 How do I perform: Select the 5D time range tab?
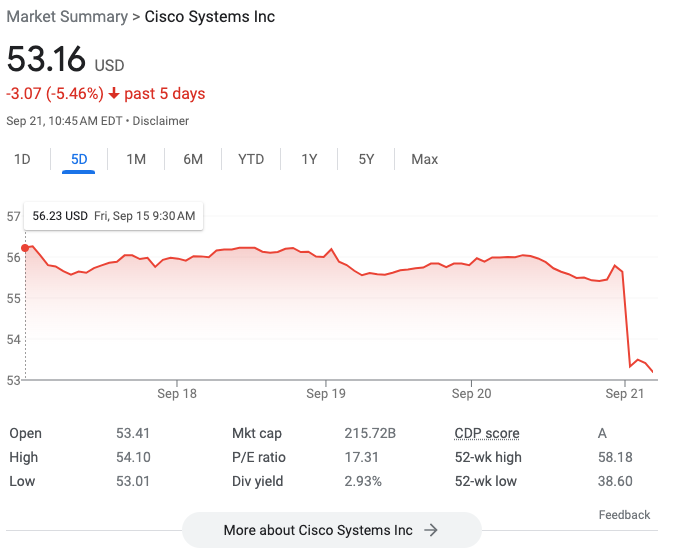click(79, 159)
